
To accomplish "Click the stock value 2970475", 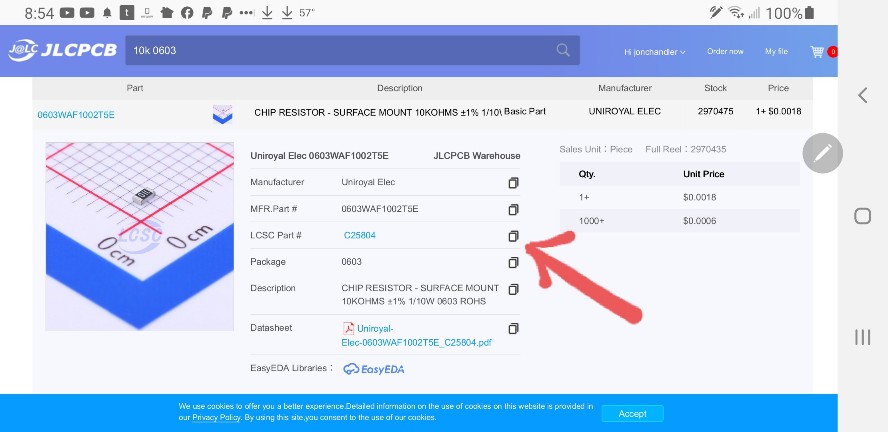I will pos(715,112).
